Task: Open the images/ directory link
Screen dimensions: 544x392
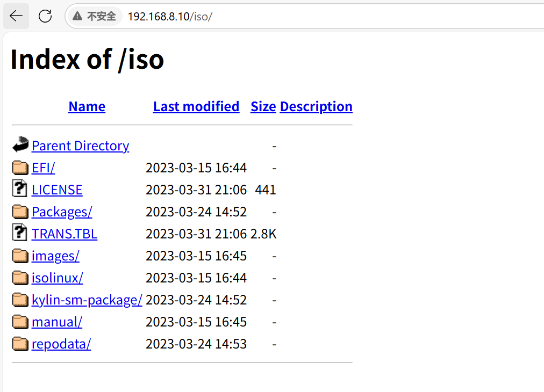Action: point(55,256)
